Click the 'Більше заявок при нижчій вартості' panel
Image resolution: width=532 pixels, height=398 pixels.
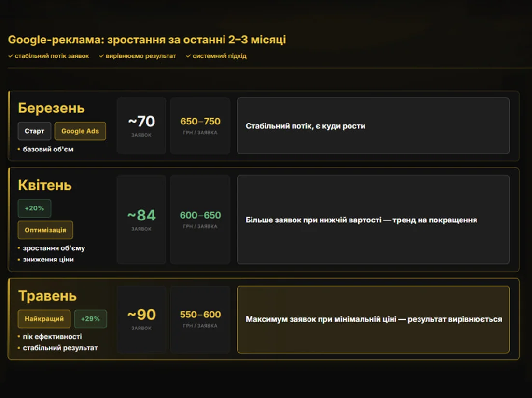click(x=373, y=220)
